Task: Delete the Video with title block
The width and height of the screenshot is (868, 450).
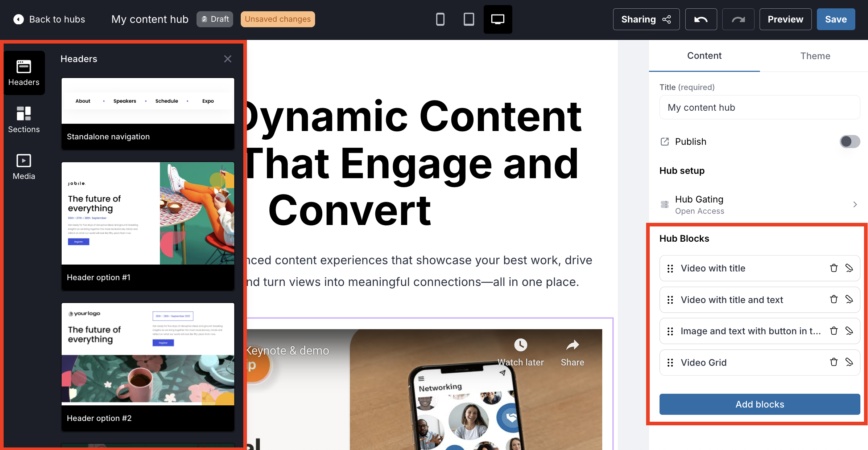Action: click(x=834, y=268)
